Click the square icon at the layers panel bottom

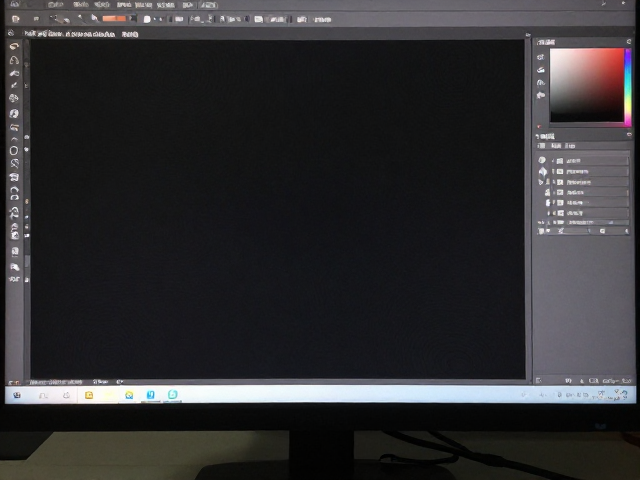coord(602,231)
